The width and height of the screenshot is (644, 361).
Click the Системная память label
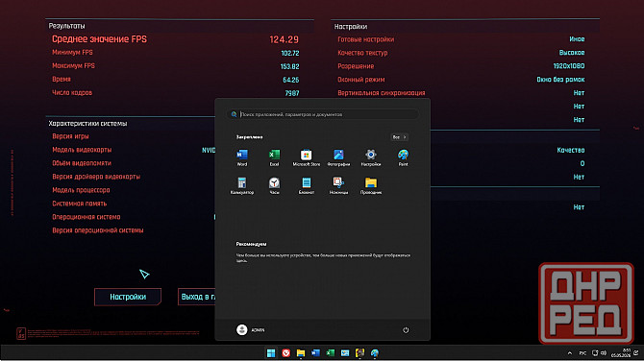[79, 204]
